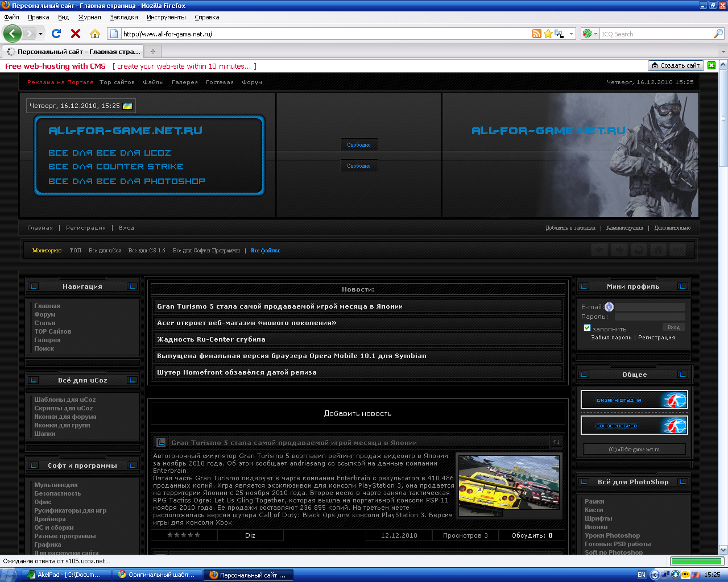Click into E-mail input field

pyautogui.click(x=650, y=307)
